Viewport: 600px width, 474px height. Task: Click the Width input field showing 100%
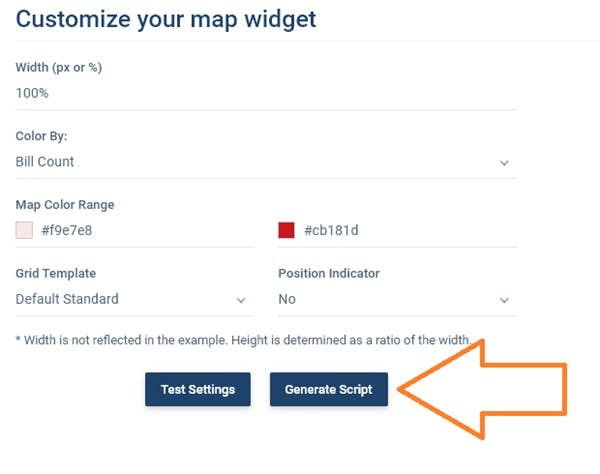pyautogui.click(x=265, y=93)
